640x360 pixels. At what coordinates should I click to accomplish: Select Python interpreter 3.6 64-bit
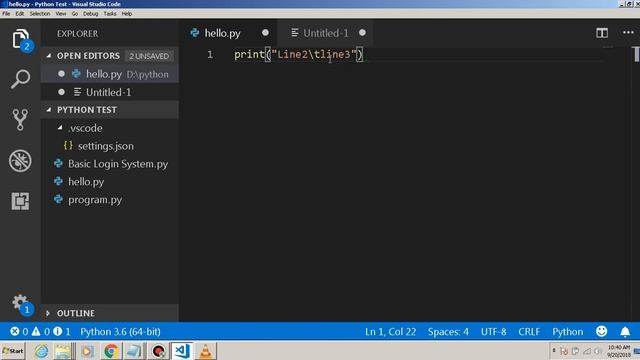(120, 331)
